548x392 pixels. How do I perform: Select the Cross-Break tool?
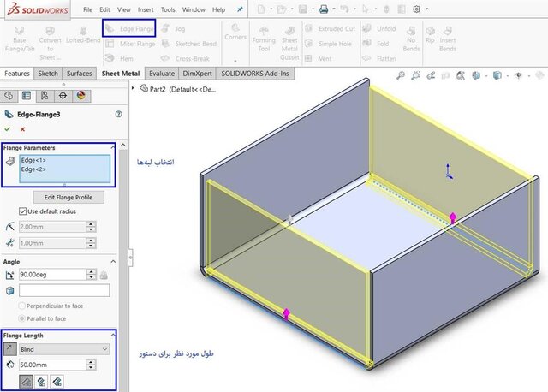point(185,58)
